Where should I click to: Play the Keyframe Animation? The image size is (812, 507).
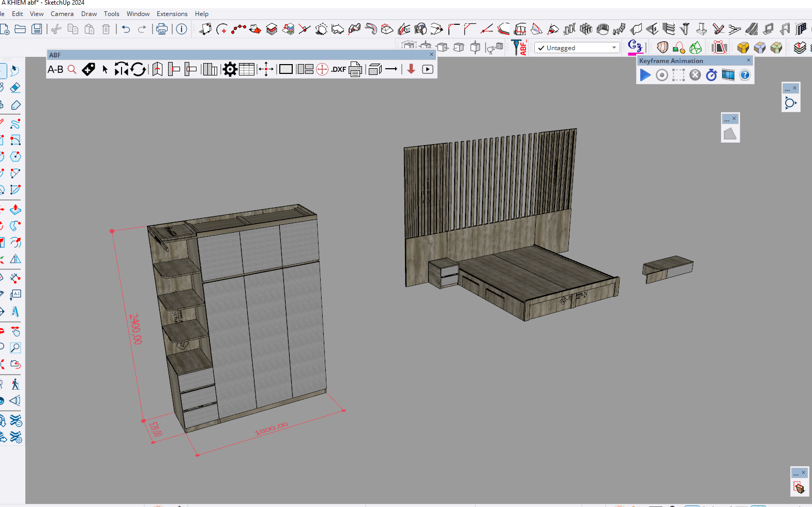645,75
